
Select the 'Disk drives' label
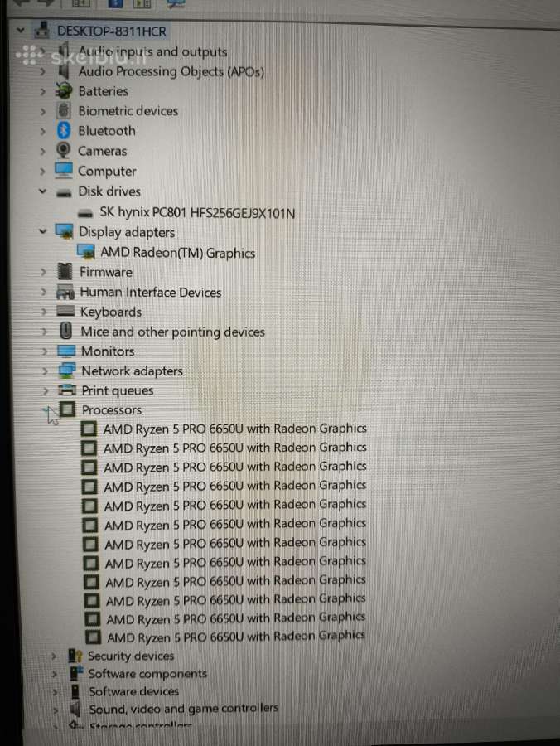109,191
